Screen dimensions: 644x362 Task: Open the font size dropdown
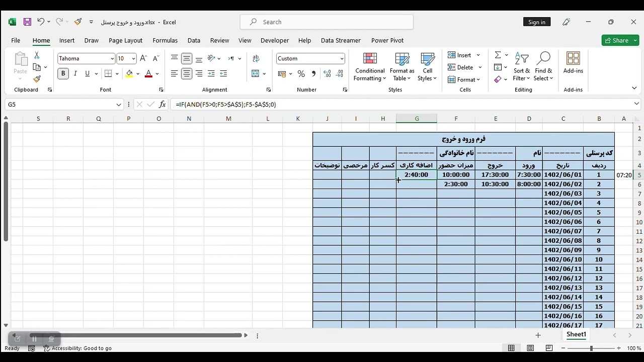(133, 59)
